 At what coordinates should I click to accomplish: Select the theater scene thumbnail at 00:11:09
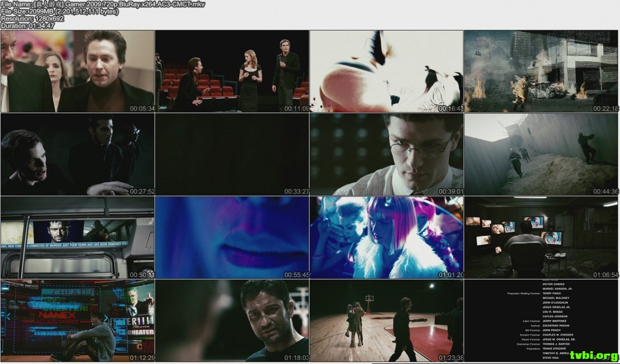pos(232,70)
